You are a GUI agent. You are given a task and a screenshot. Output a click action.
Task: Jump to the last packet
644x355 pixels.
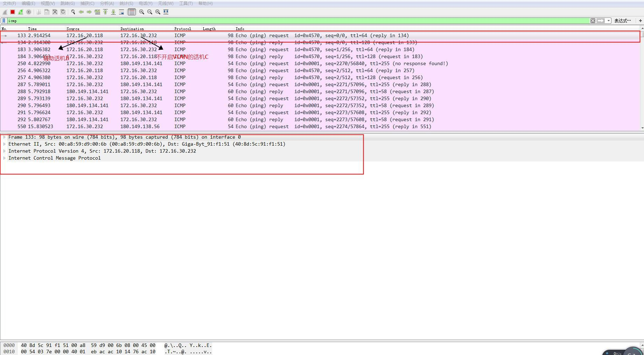tap(113, 12)
